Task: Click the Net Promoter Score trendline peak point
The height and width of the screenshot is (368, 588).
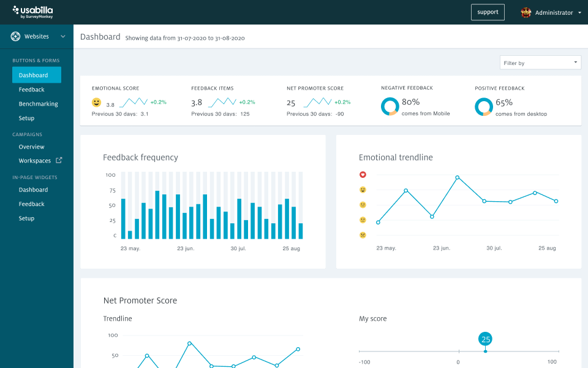Action: [189, 343]
